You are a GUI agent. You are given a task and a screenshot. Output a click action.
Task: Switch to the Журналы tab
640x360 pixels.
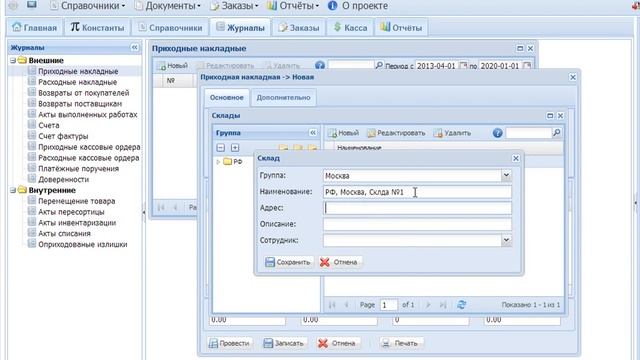[240, 28]
